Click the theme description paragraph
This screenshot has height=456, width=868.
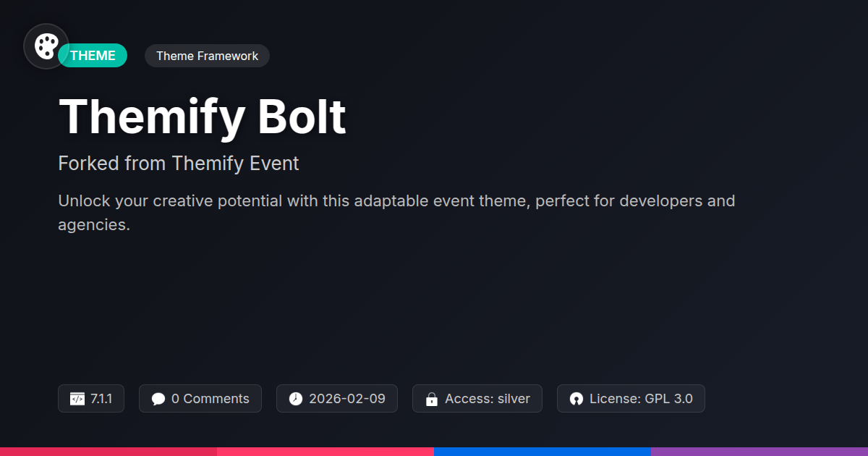click(x=396, y=212)
